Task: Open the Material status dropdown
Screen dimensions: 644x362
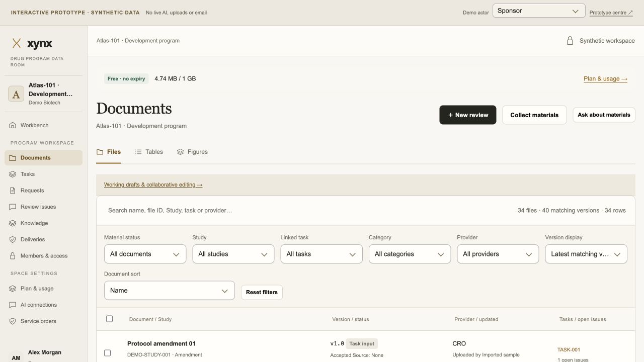Action: 145,254
